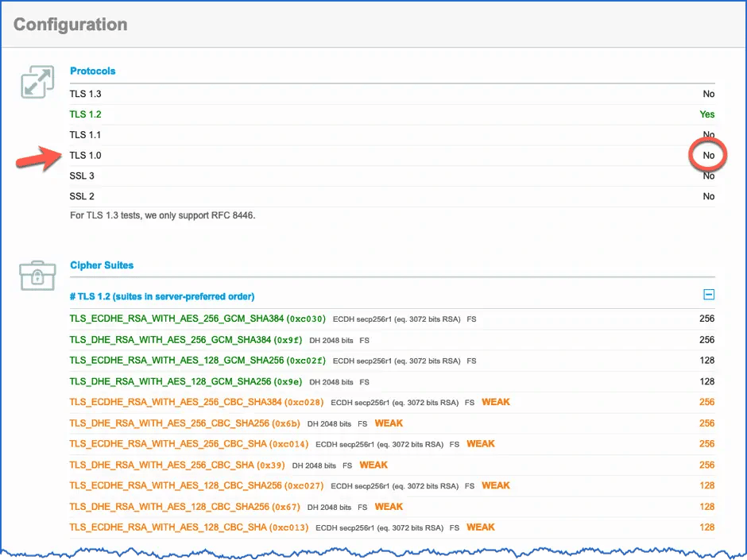Click the Cipher Suites briefcase lock icon

37,276
